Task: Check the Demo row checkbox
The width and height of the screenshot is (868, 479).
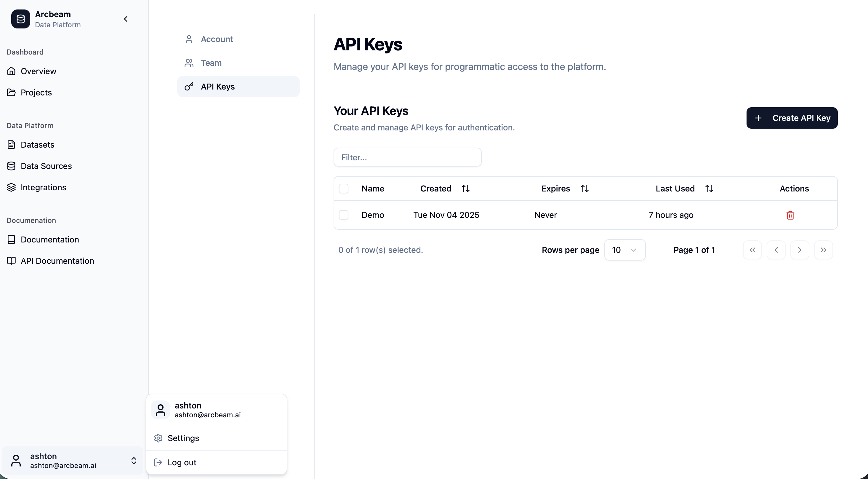Action: point(344,215)
